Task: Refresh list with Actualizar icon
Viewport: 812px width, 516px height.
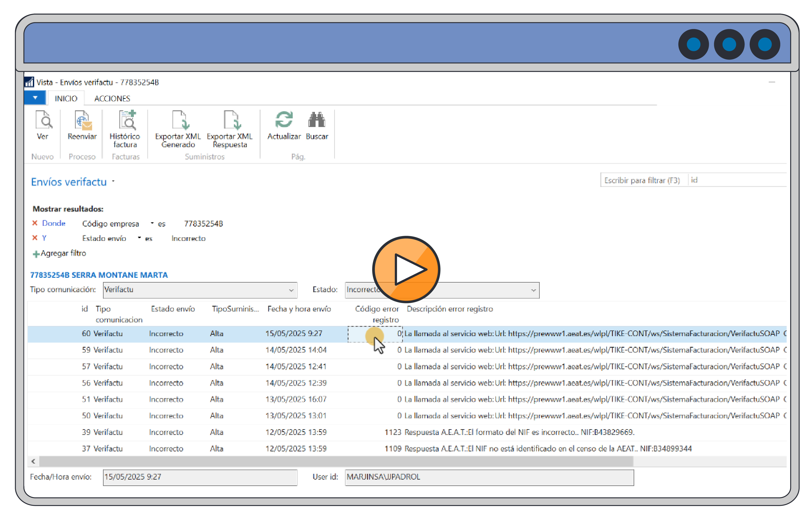Action: (x=284, y=120)
